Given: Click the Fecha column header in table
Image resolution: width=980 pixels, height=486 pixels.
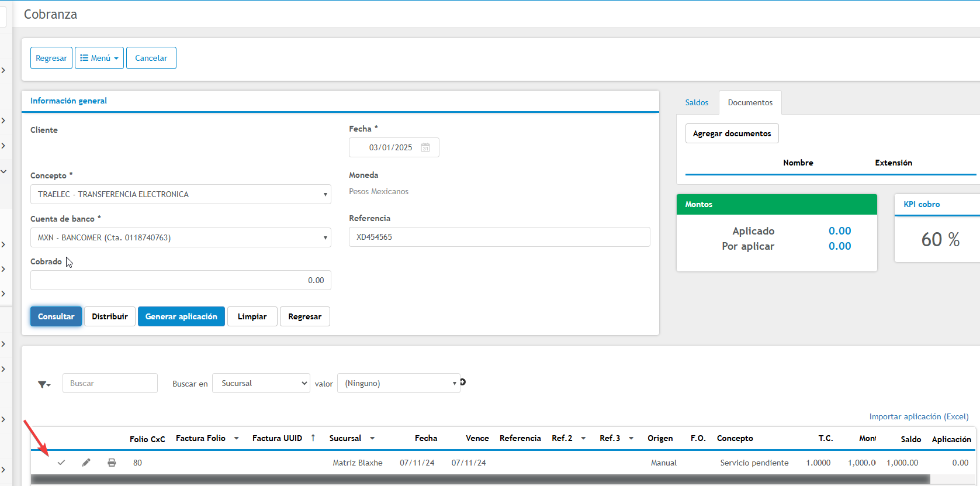Looking at the screenshot, I should pyautogui.click(x=426, y=438).
